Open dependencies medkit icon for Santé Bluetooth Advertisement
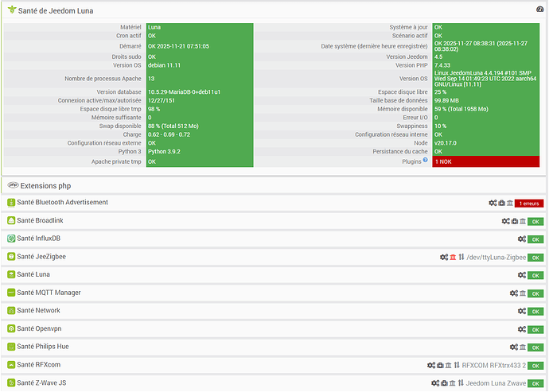This screenshot has width=549, height=392. coord(502,203)
